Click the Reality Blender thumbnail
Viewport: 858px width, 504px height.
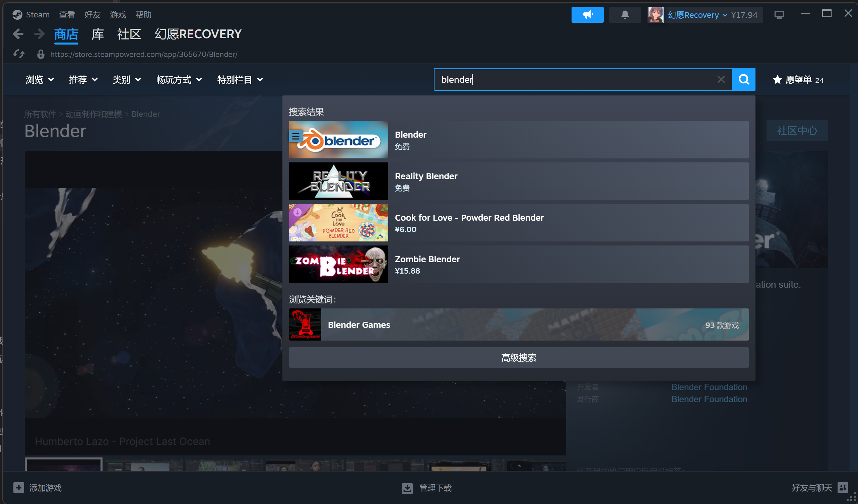[x=338, y=181]
